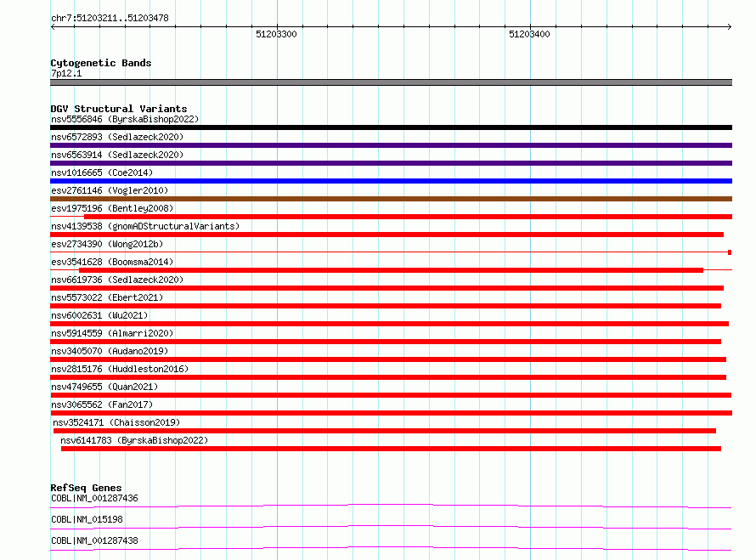Click the red esv3541628 variant bar

point(391,270)
